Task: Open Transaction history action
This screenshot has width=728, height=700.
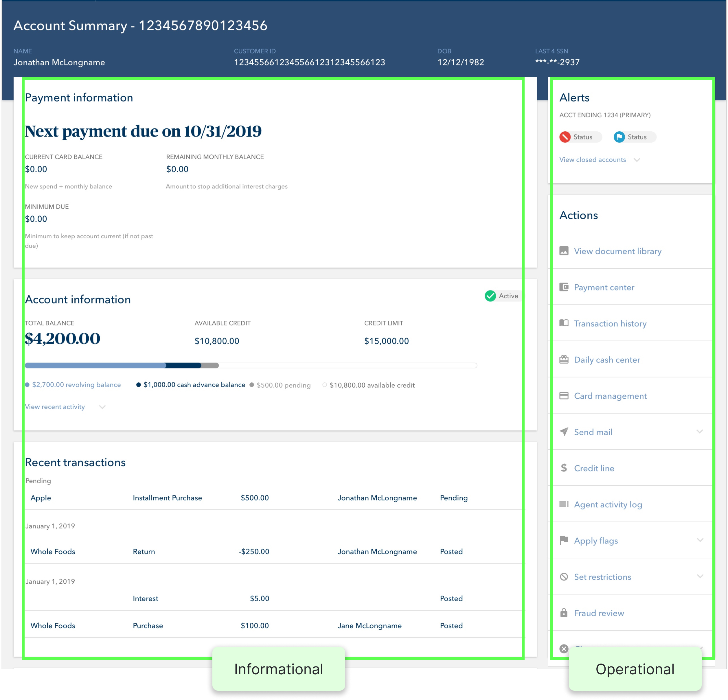Action: (x=610, y=323)
